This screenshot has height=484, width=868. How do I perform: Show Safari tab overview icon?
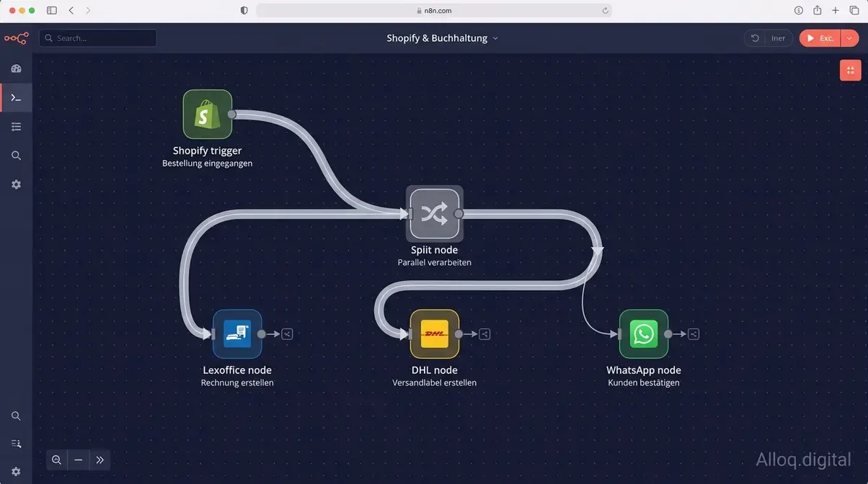(854, 10)
